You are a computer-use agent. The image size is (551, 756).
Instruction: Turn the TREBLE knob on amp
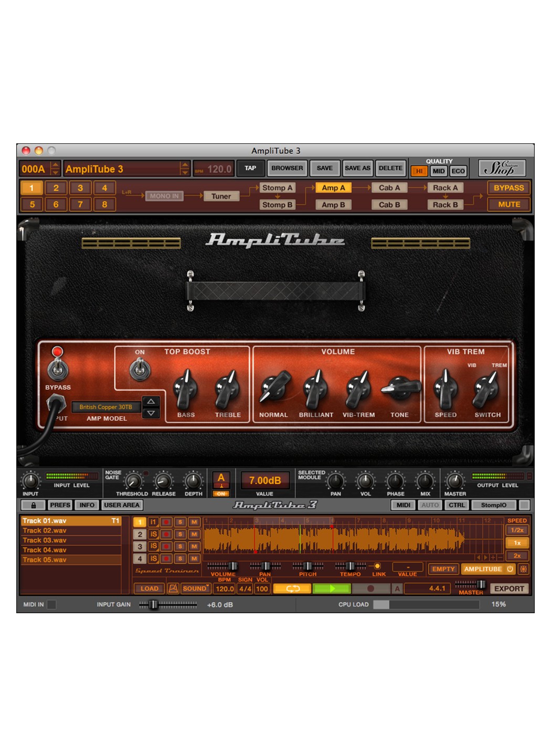(227, 390)
